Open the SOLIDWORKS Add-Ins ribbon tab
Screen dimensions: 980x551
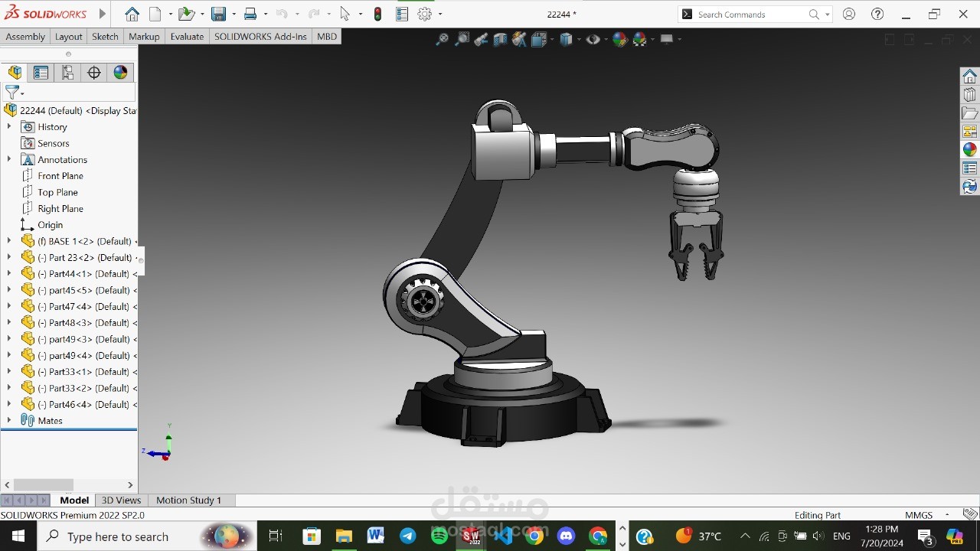[x=260, y=36]
